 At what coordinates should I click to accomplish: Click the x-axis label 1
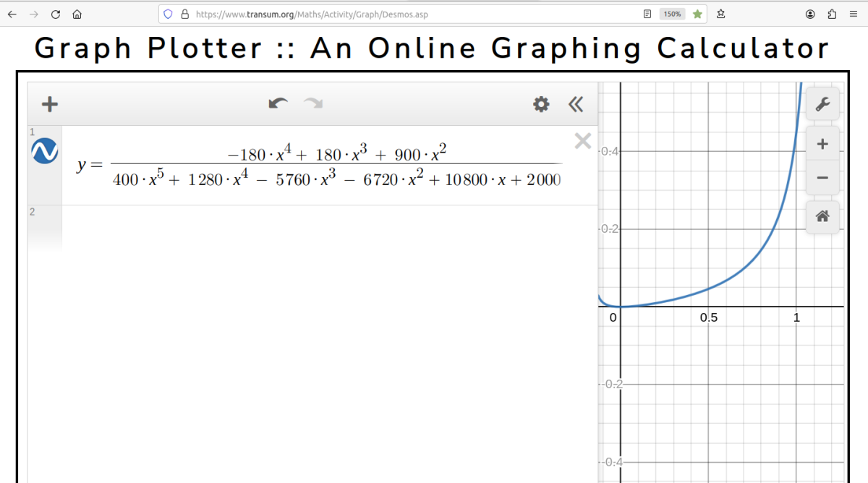point(796,318)
